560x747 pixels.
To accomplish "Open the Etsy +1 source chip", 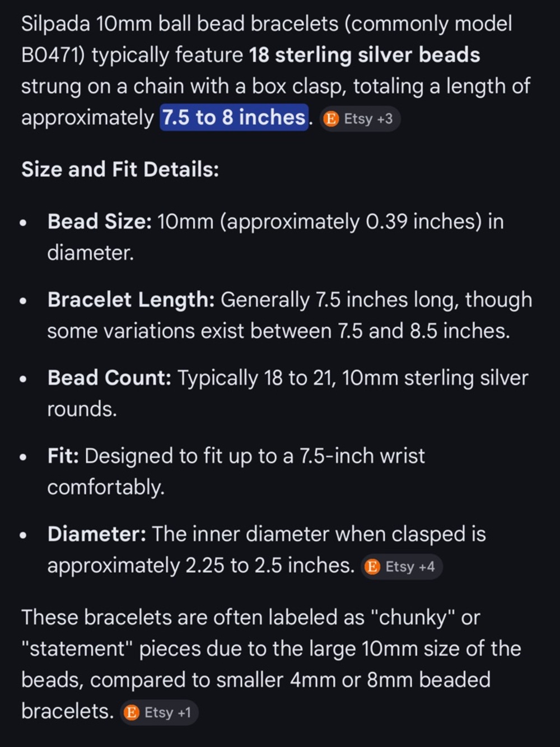I will pyautogui.click(x=159, y=712).
